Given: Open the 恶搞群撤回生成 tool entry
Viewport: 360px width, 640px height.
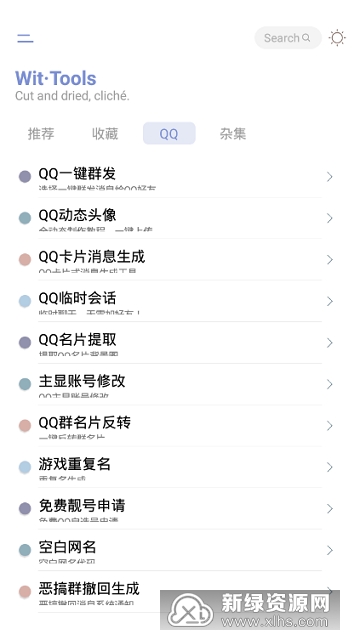Looking at the screenshot, I should pyautogui.click(x=176, y=592).
